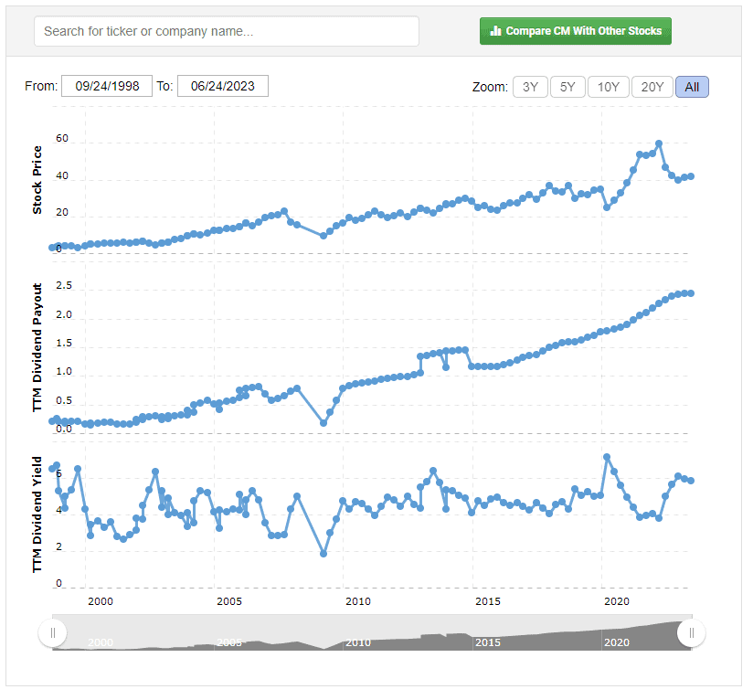Switch zoom range to 20Y
The width and height of the screenshot is (753, 700).
click(x=652, y=87)
